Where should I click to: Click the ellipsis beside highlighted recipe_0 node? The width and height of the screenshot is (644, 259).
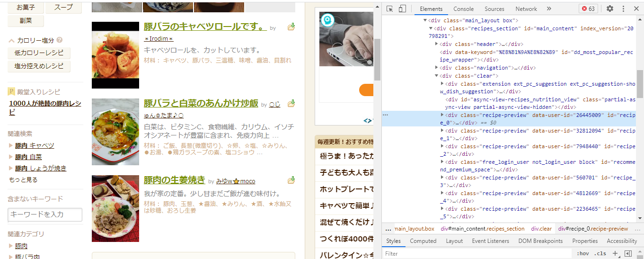pos(386,115)
